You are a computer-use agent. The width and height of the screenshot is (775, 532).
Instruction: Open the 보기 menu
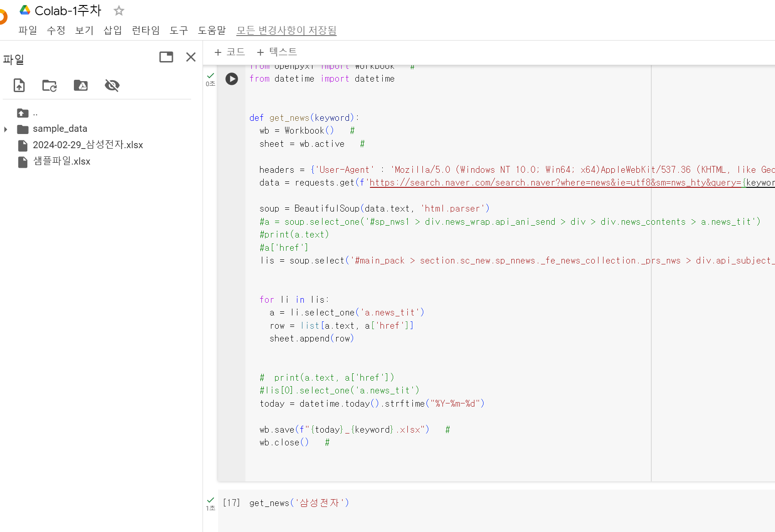coord(84,31)
